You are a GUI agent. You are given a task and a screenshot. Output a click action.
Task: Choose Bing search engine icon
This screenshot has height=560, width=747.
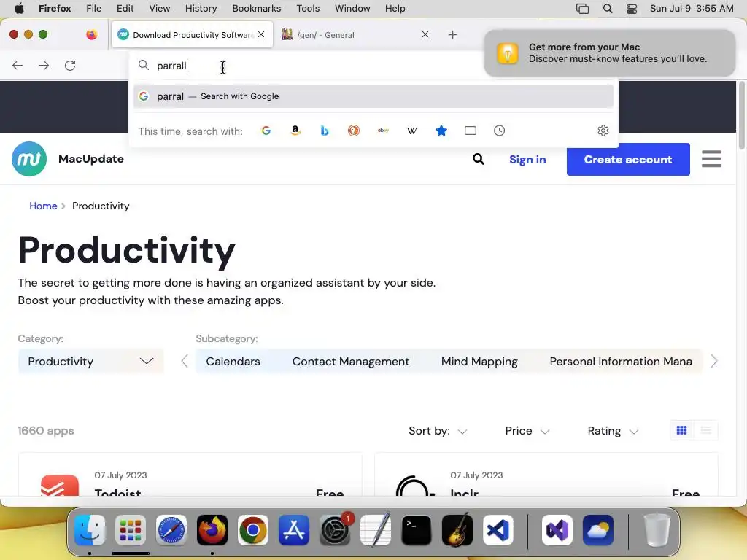[x=325, y=131]
